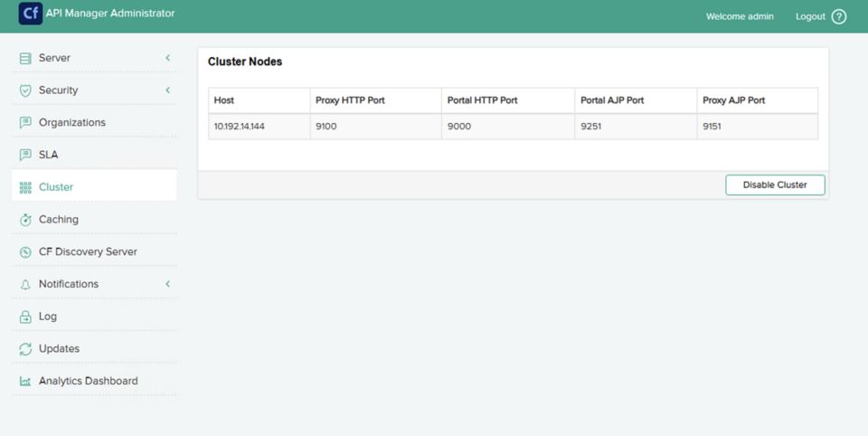
Task: Click the Log lock icon
Action: click(x=25, y=317)
